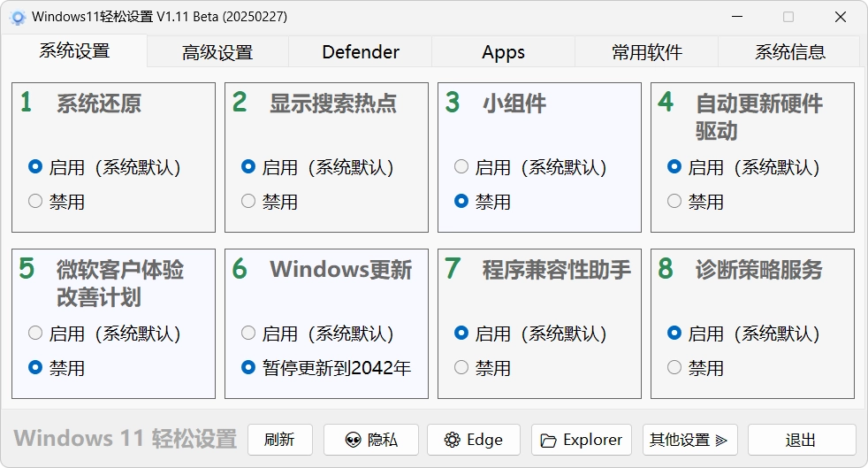Click the 自动更新硬件驱动 heading
Screen dimensions: 868x468
pos(759,117)
